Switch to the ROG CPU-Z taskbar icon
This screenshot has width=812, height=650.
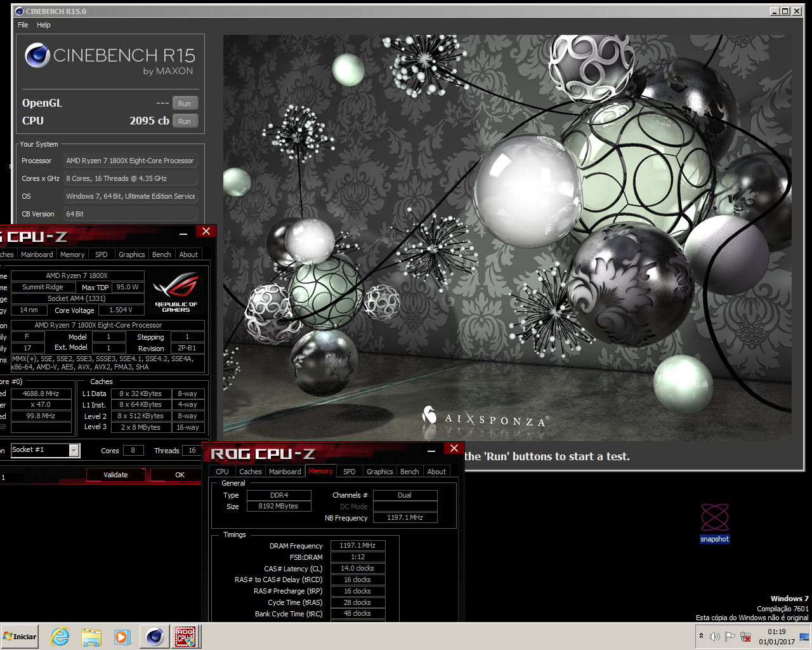(x=185, y=636)
